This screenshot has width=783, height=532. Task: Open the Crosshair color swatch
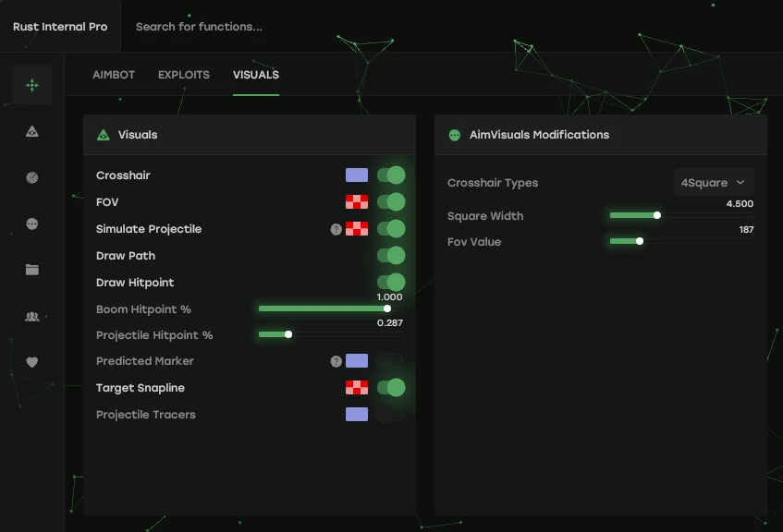[357, 175]
